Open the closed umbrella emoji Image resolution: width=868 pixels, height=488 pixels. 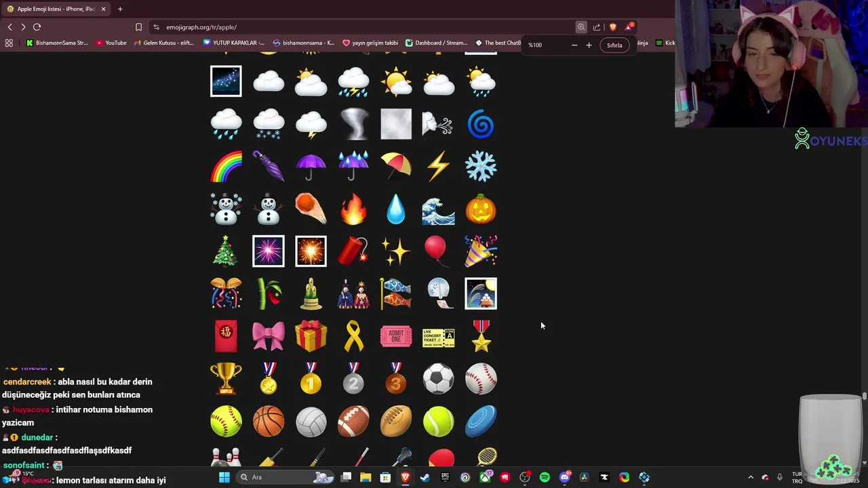[x=269, y=166]
